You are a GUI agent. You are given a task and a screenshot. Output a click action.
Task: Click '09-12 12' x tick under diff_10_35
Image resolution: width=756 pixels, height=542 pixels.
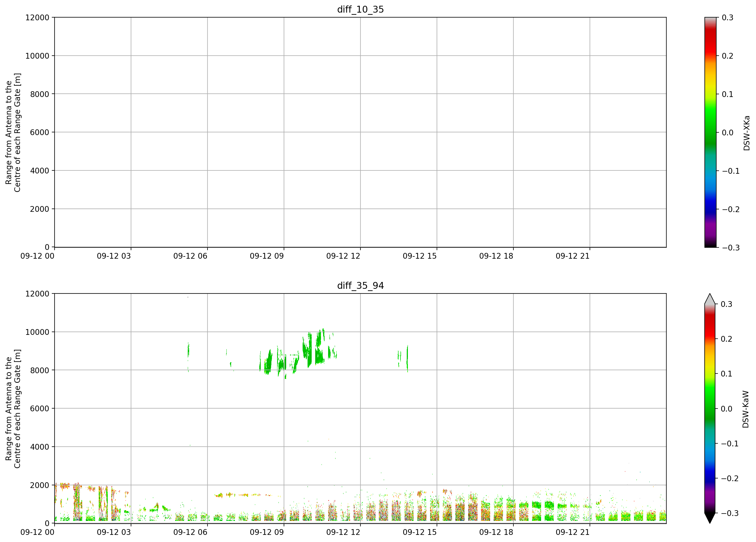tap(343, 256)
